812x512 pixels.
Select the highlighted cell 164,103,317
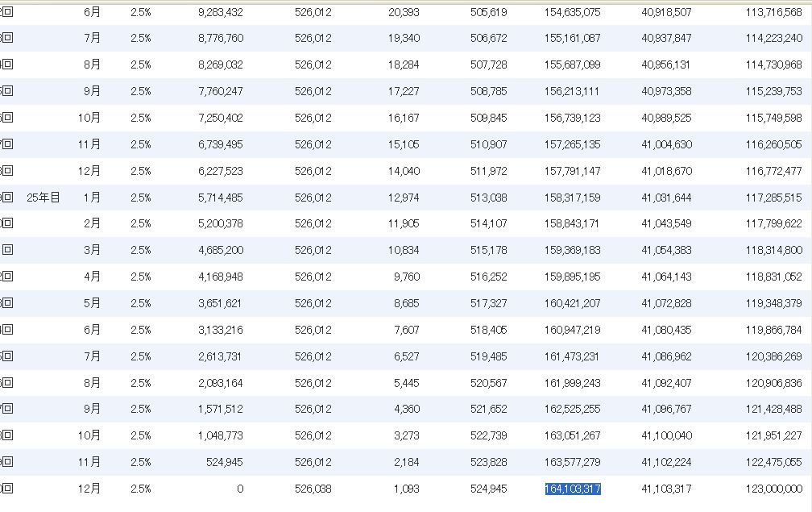pos(573,489)
